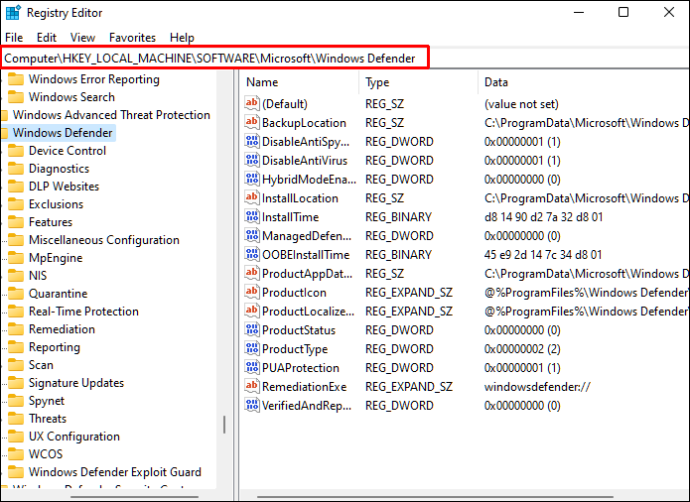Select the Signature Updates key in tree
690x502 pixels.
76,383
